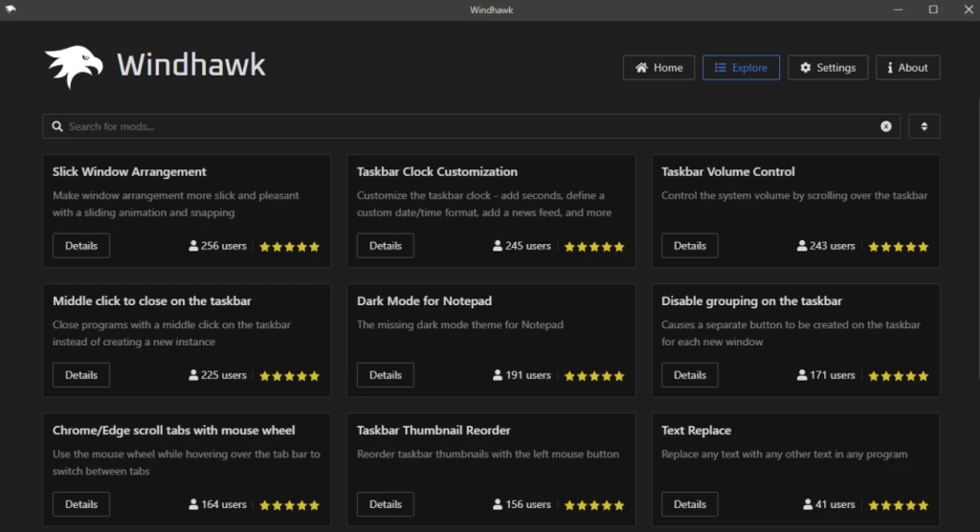
Task: Open Details for Text Replace
Action: 690,504
